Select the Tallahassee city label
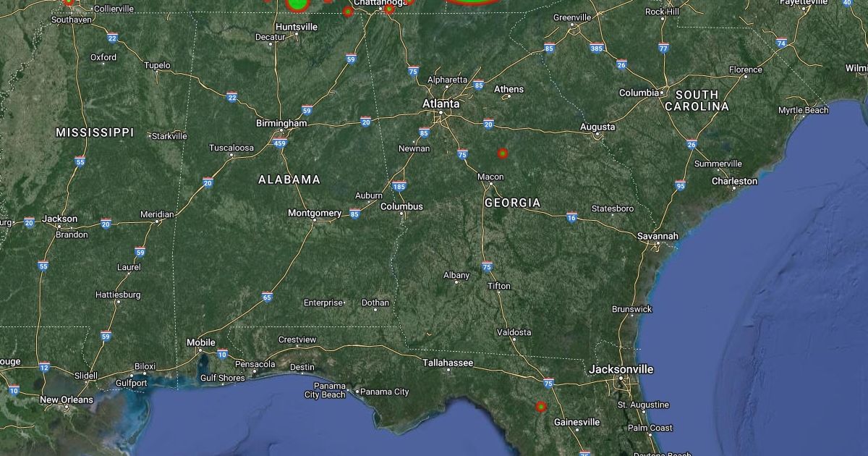The height and width of the screenshot is (456, 868). pyautogui.click(x=448, y=363)
